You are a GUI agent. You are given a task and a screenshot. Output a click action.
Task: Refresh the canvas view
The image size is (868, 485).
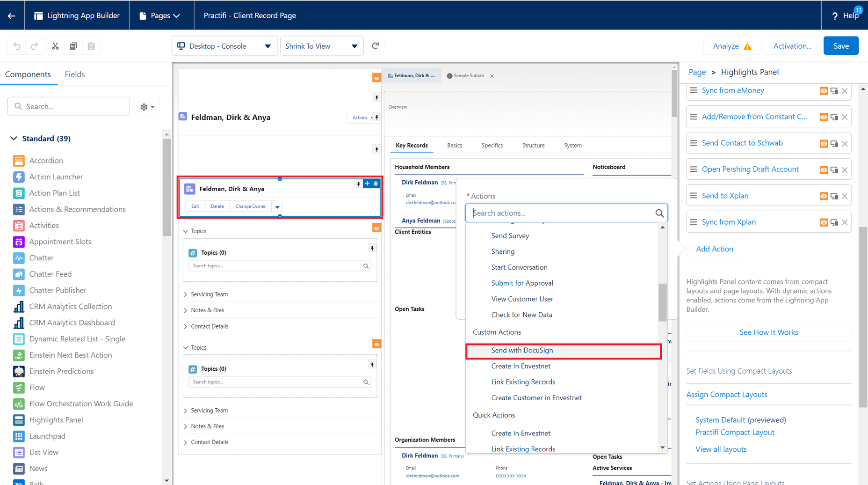pyautogui.click(x=375, y=46)
